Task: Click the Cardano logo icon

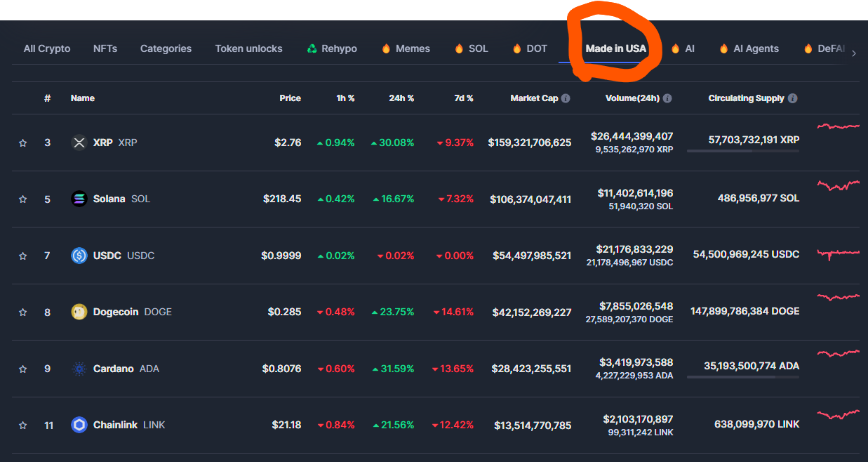Action: coord(79,369)
